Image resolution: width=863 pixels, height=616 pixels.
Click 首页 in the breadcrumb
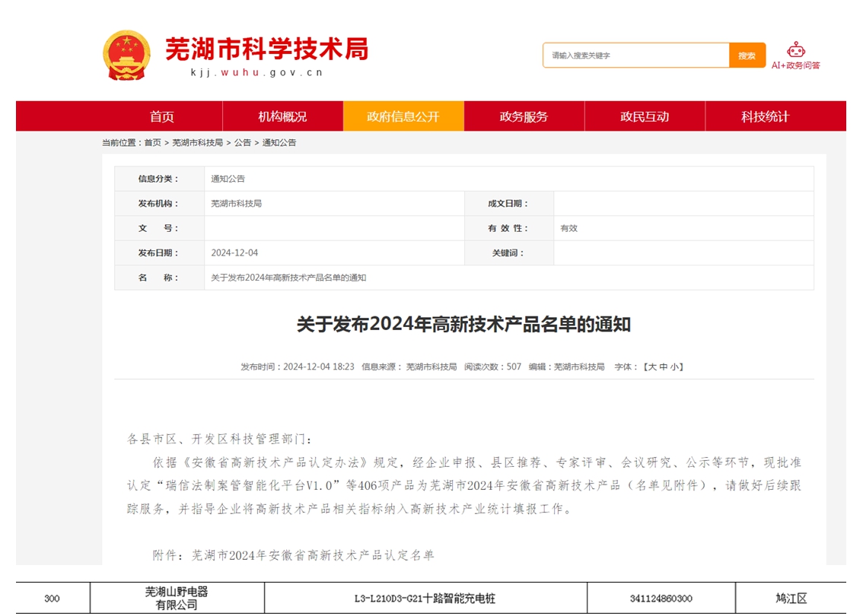152,142
